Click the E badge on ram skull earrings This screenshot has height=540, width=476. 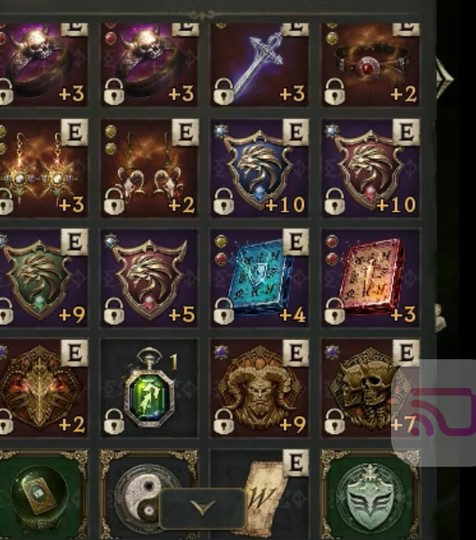point(185,132)
